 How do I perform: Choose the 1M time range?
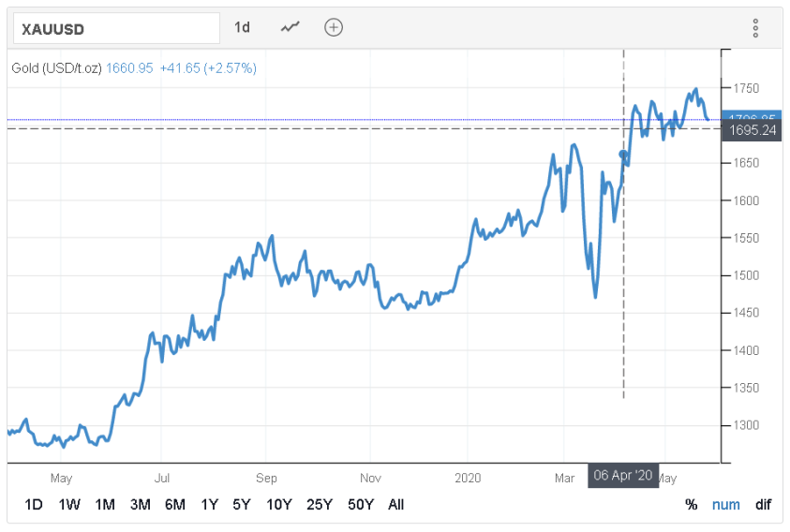tap(105, 505)
